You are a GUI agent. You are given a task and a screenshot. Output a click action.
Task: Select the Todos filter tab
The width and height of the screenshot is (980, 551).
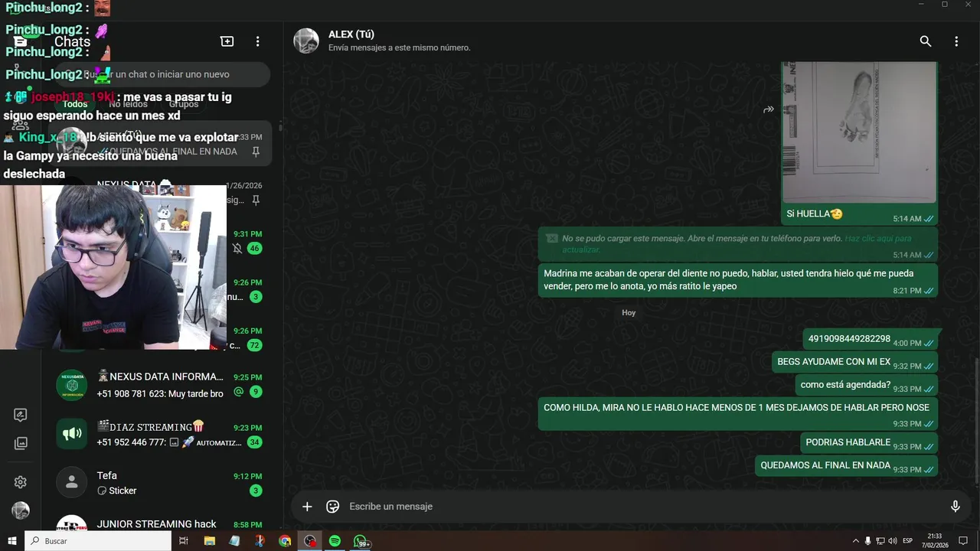(x=75, y=104)
